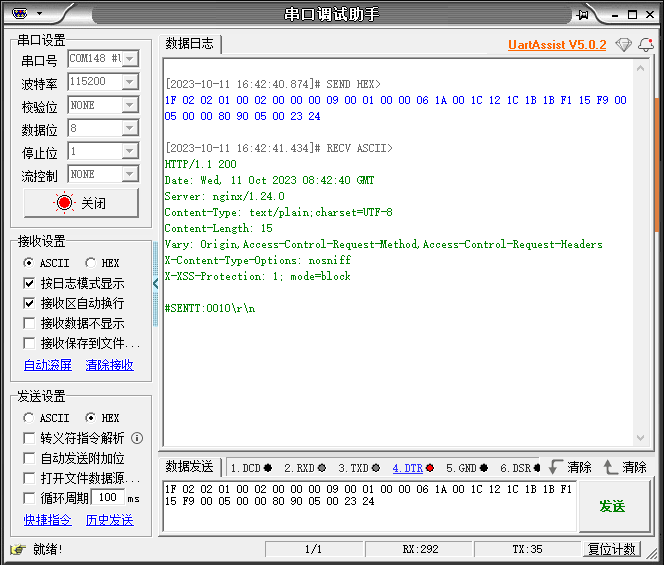Click the 自动滚屏 link
The height and width of the screenshot is (565, 664).
point(47,365)
